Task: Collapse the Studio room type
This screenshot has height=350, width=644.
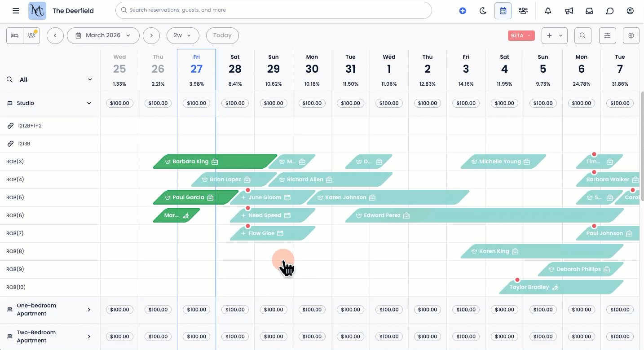Action: click(89, 103)
